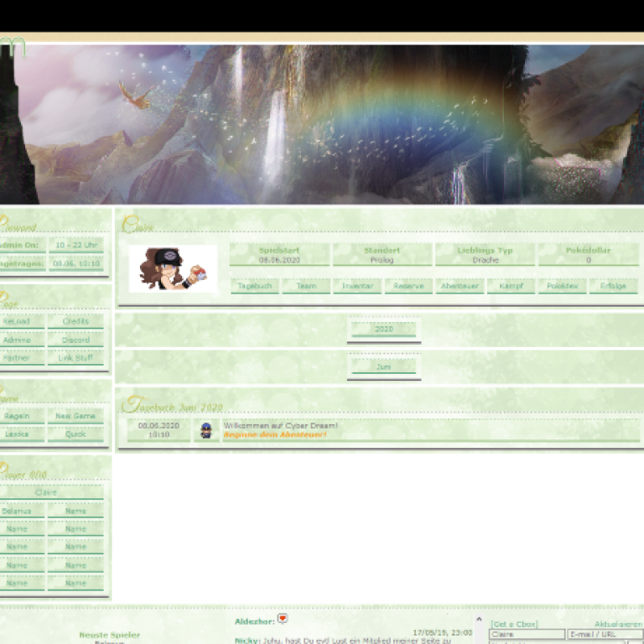Viewport: 644px width, 644px height.
Task: Click the trainer sprite icon in diary entry
Action: click(206, 430)
